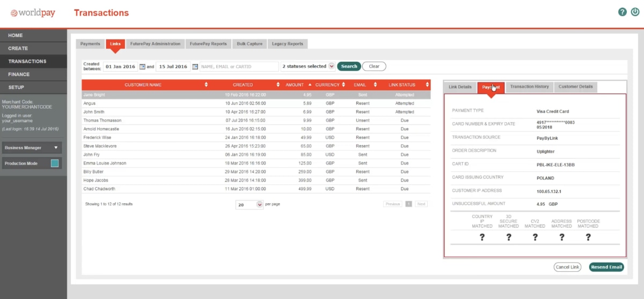Open the Customer Details tab
This screenshot has height=299, width=644.
pyautogui.click(x=575, y=87)
